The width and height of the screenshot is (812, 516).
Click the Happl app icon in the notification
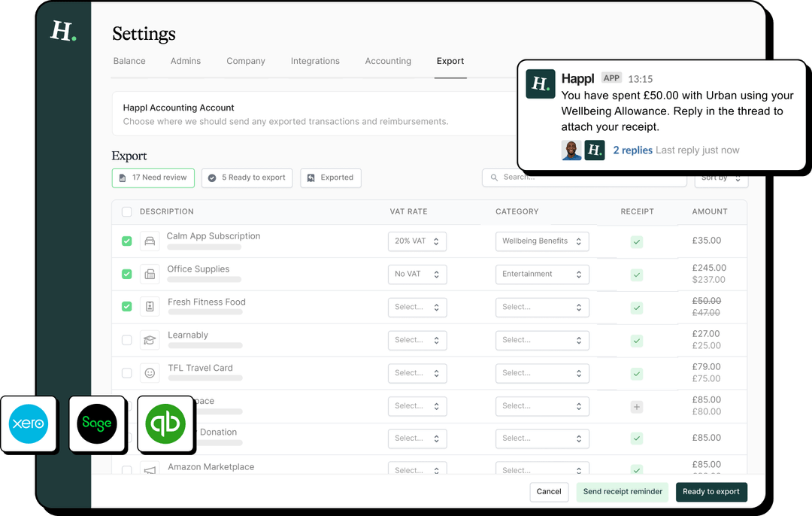click(540, 84)
